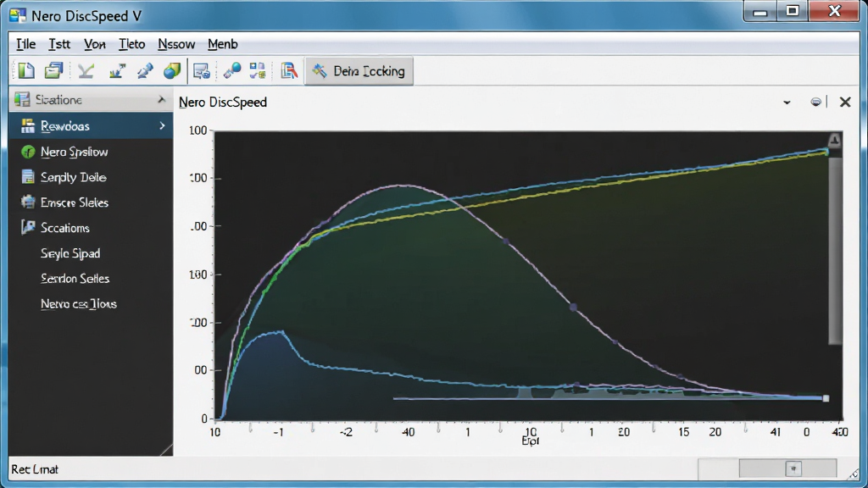Collapse the Sicatione panel with its chevron

(161, 100)
